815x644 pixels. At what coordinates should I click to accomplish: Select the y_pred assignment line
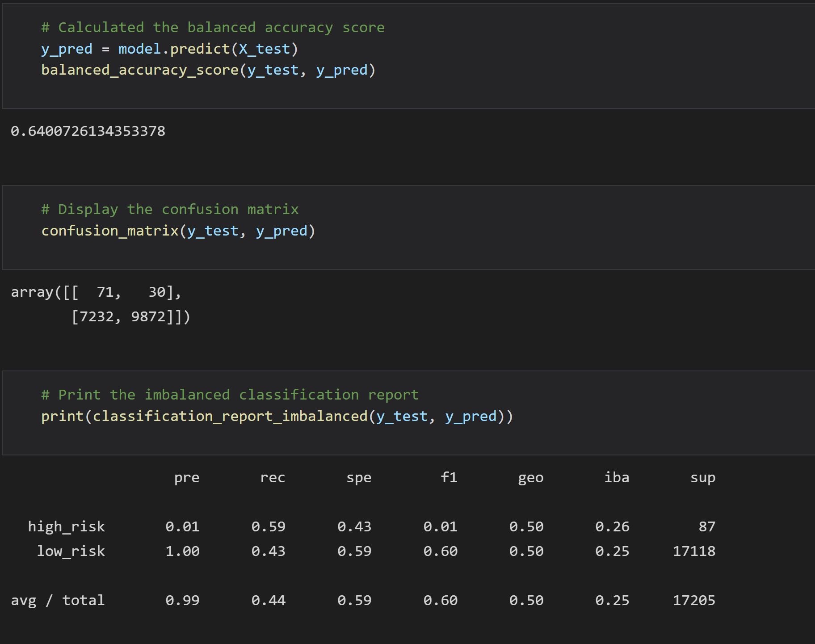(170, 49)
